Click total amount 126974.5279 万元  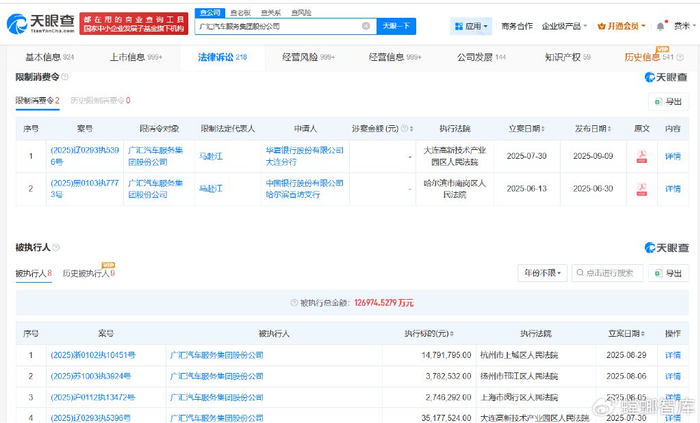pyautogui.click(x=384, y=303)
